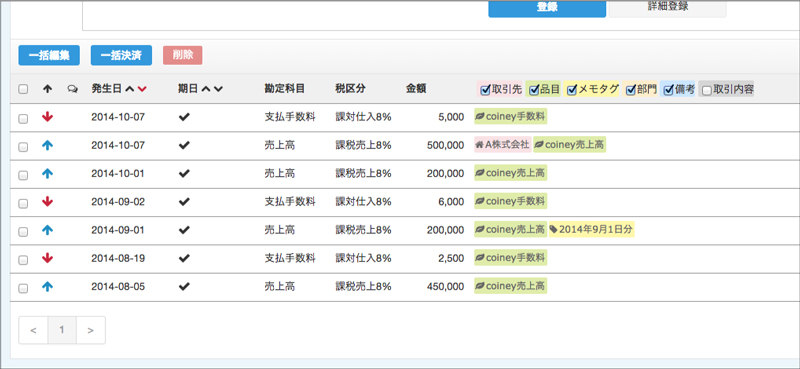
Task: Select the checkbox for 2014-08-19 row
Action: pos(23,260)
